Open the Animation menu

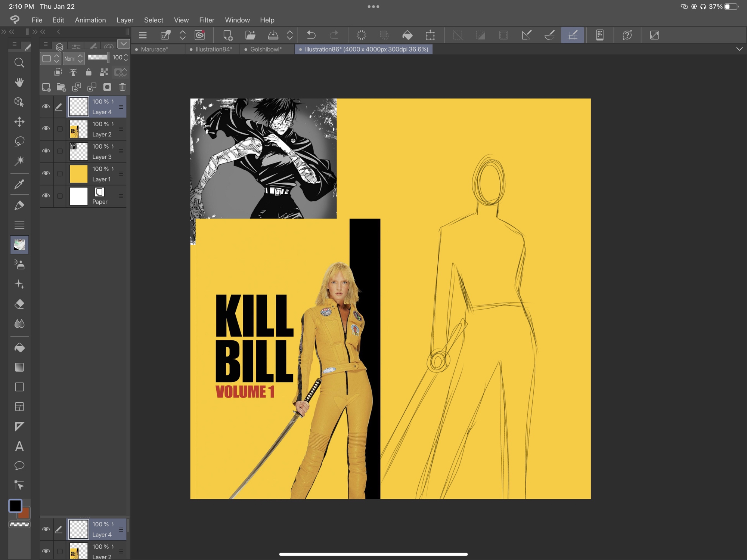click(90, 20)
